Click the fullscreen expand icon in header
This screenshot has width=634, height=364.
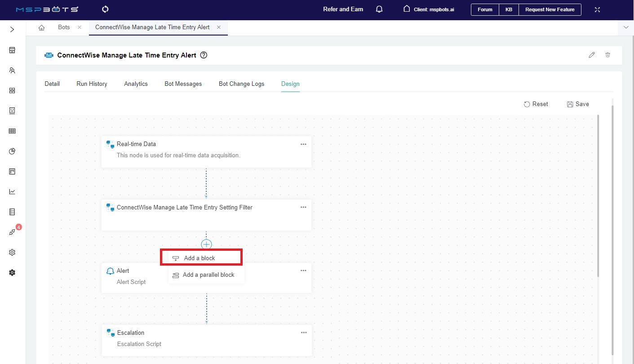pyautogui.click(x=597, y=9)
